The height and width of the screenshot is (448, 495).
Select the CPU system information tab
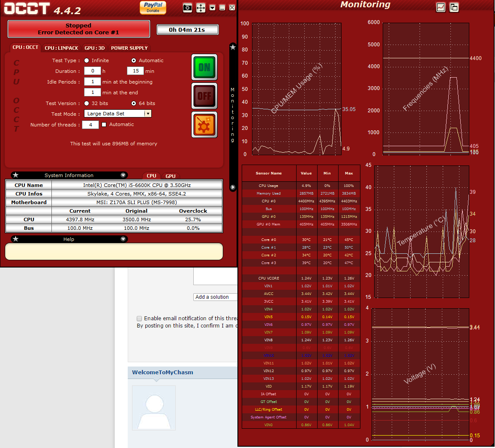tap(152, 176)
